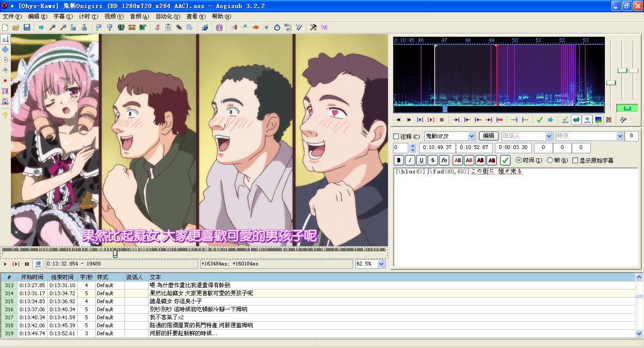Click end time field 0:10:52.67
The height and width of the screenshot is (348, 644).
pyautogui.click(x=475, y=148)
